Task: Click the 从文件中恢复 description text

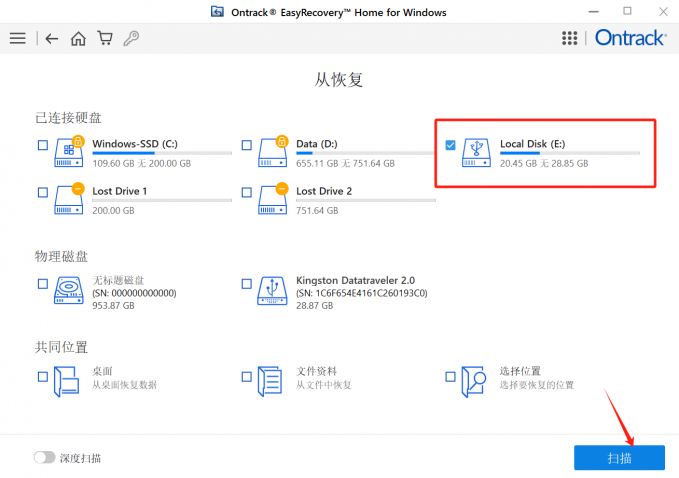Action: click(x=323, y=385)
